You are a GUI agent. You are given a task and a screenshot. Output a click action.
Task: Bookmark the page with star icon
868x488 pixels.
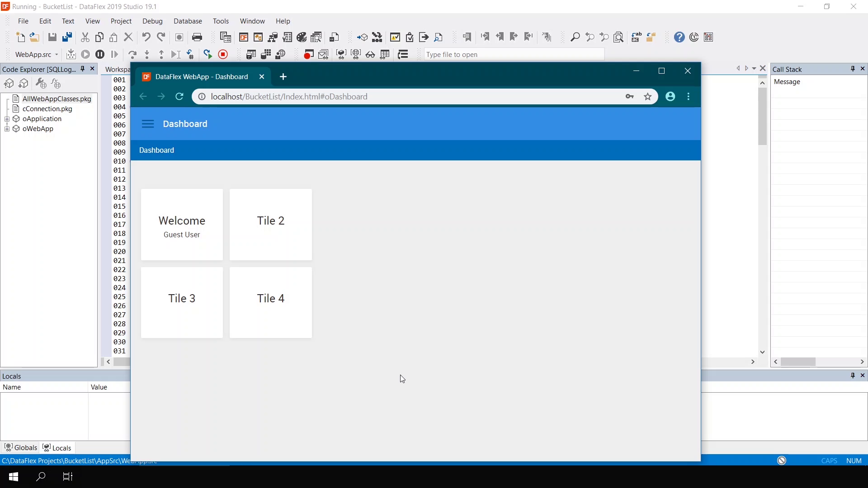(x=648, y=97)
